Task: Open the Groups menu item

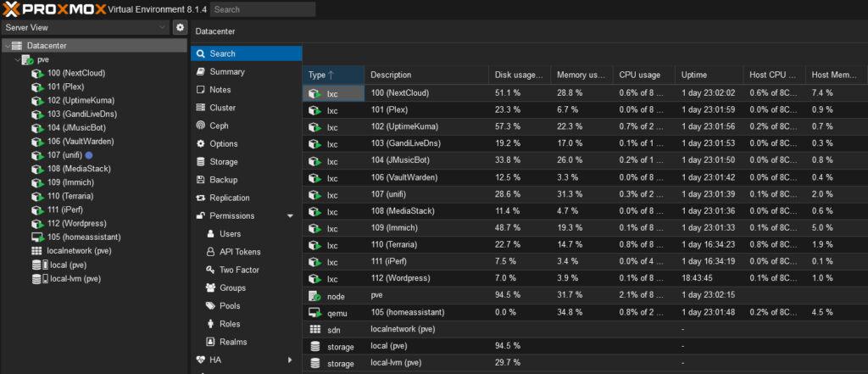Action: click(x=247, y=288)
